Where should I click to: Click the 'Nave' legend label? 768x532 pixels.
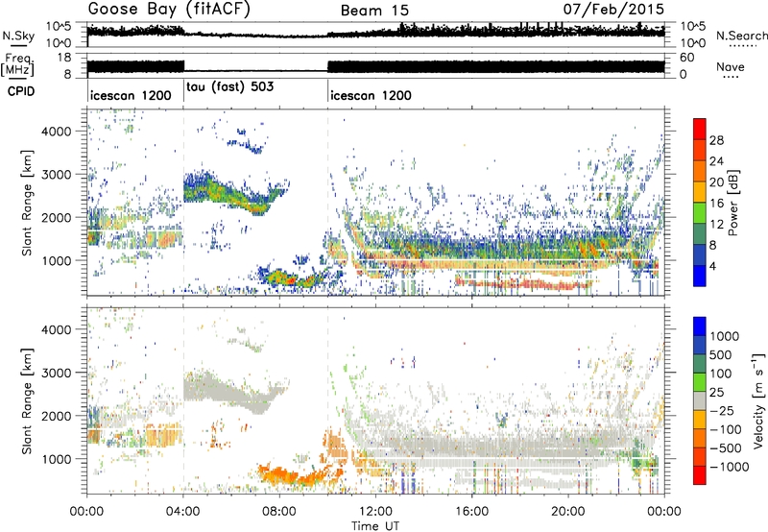click(x=730, y=67)
